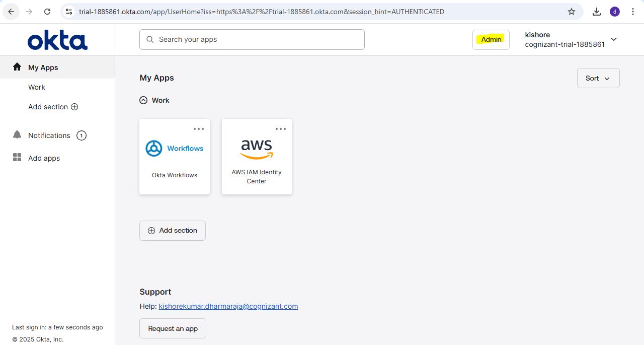Open the browser downloads icon
Image resolution: width=644 pixels, height=345 pixels.
pos(597,12)
